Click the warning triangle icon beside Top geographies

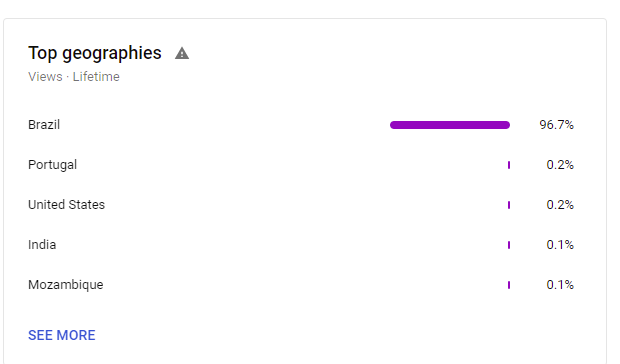(x=182, y=53)
